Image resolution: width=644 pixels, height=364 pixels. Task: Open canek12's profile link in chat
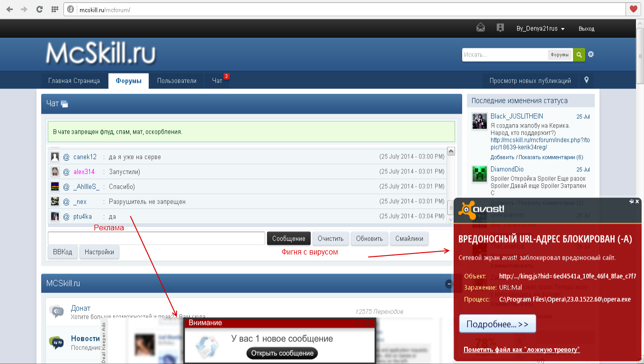[x=85, y=157]
